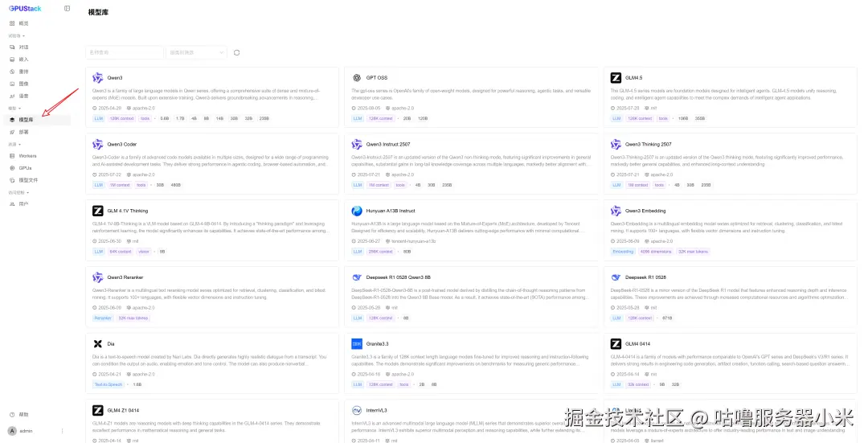Collapse the sidebar with the panel toggle icon
The height and width of the screenshot is (443, 868).
tap(67, 8)
